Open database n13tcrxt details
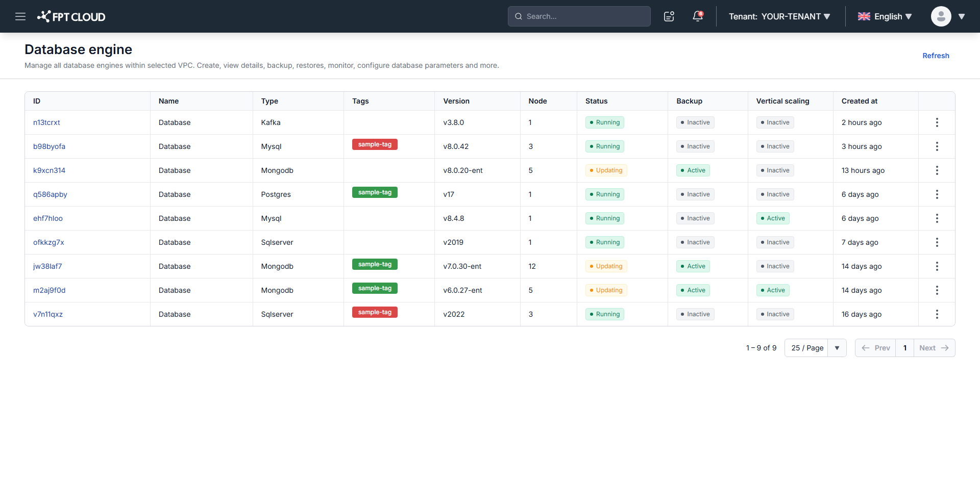This screenshot has width=980, height=482. [x=46, y=122]
